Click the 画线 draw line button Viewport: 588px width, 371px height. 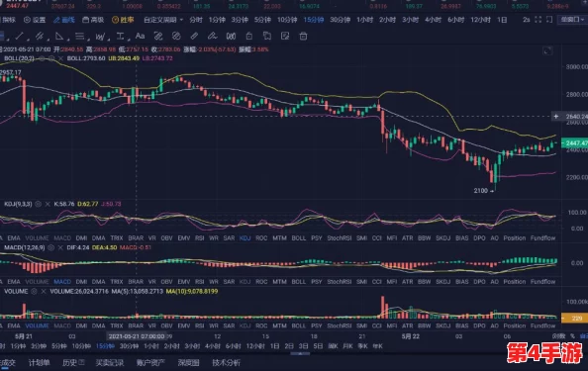click(x=64, y=20)
